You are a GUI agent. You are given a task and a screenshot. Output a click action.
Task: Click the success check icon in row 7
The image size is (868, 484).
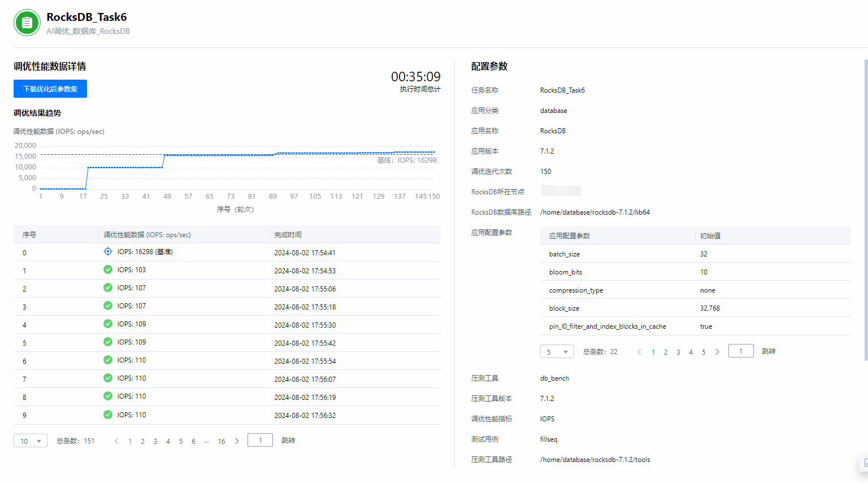point(108,378)
